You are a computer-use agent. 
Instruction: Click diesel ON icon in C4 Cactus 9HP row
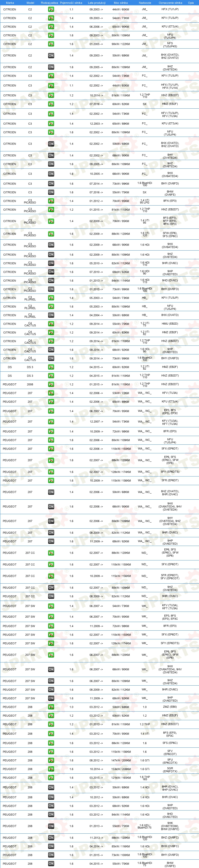(x=51, y=350)
